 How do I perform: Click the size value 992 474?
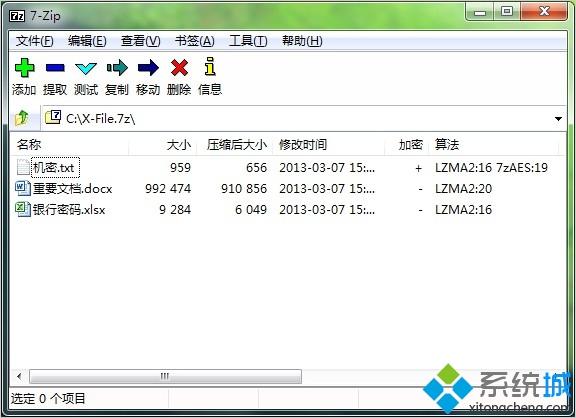pos(168,189)
